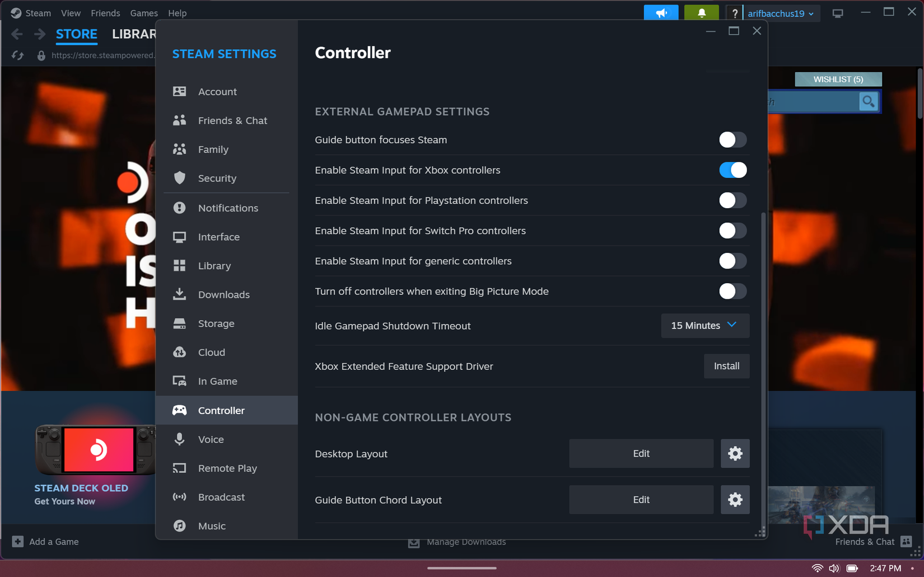Click the store search input field
The width and height of the screenshot is (924, 577).
click(813, 102)
